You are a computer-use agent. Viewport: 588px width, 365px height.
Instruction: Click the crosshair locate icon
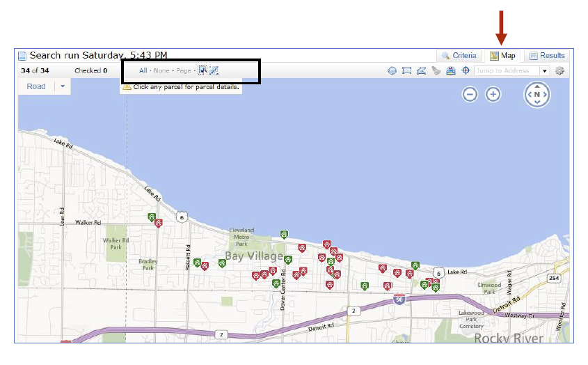(466, 70)
